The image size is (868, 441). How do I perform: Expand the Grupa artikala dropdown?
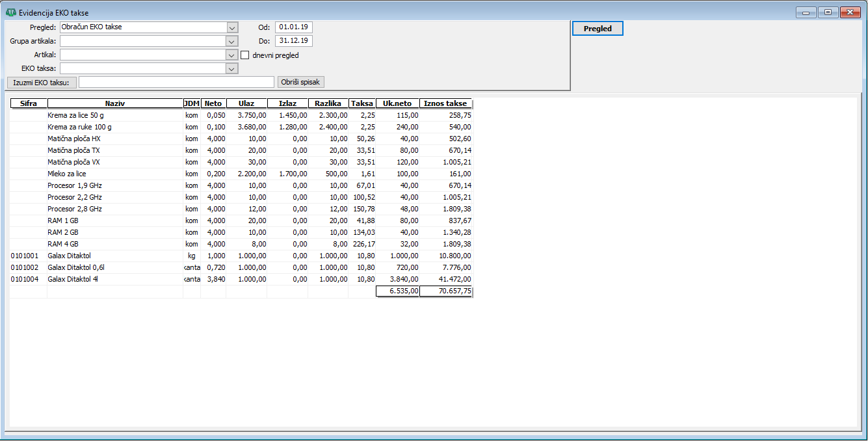(232, 41)
